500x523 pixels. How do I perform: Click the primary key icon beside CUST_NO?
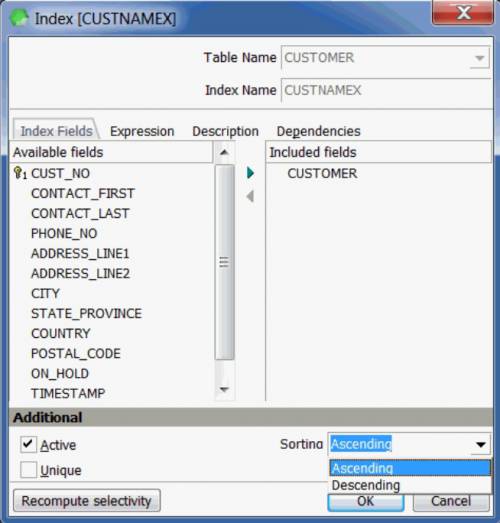[20, 173]
